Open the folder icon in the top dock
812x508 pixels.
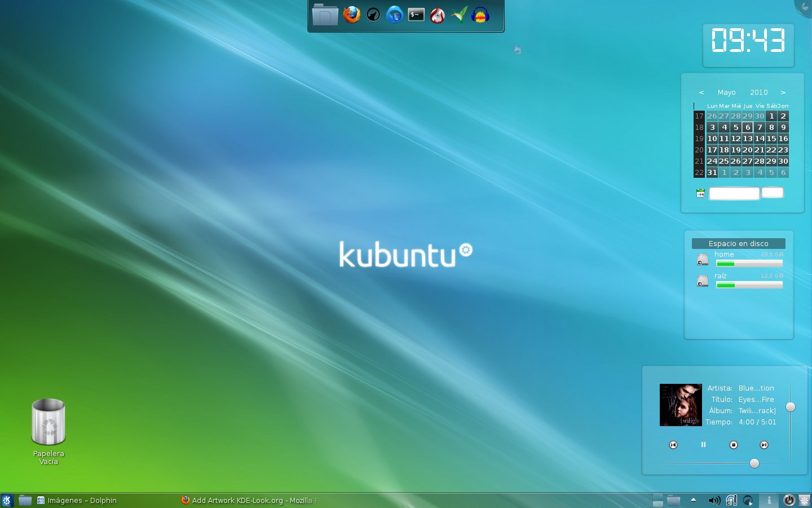(x=325, y=14)
